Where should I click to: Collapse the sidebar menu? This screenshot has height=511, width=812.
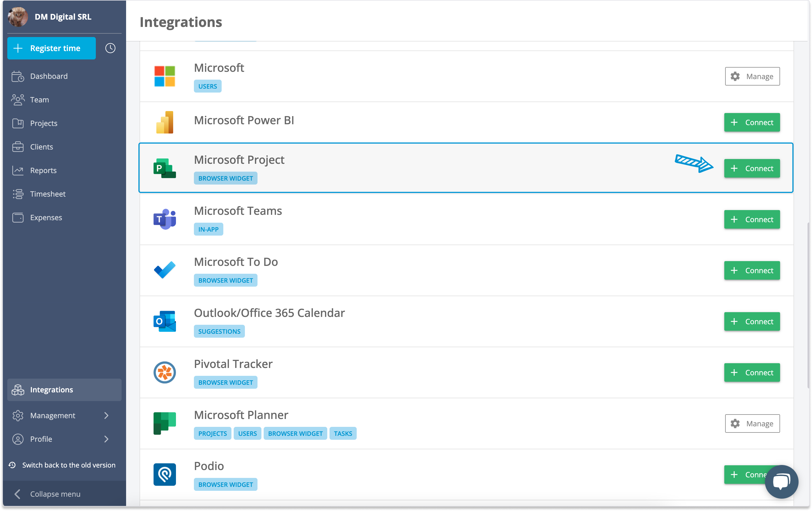coord(64,494)
